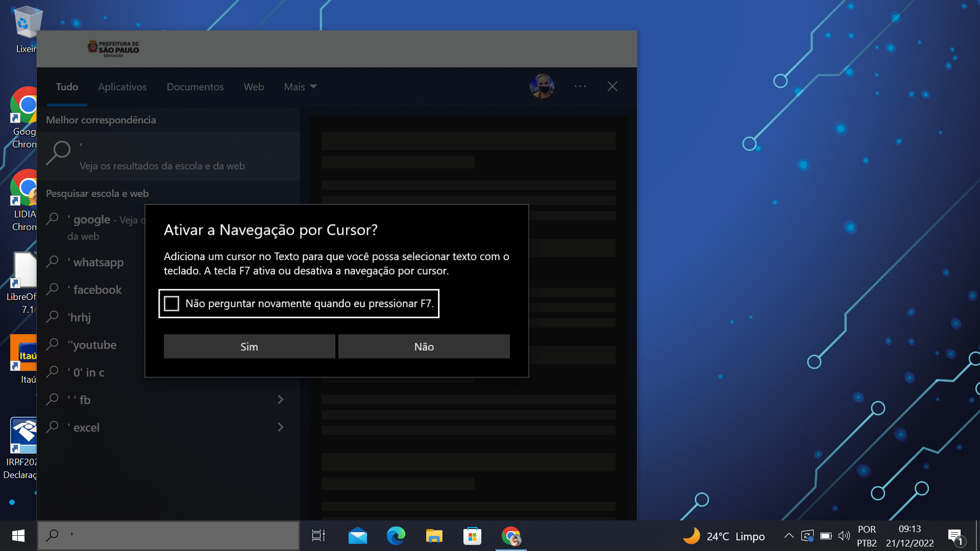Image resolution: width=980 pixels, height=551 pixels.
Task: Expand the ' ' fb suggestion arrow
Action: pyautogui.click(x=280, y=399)
